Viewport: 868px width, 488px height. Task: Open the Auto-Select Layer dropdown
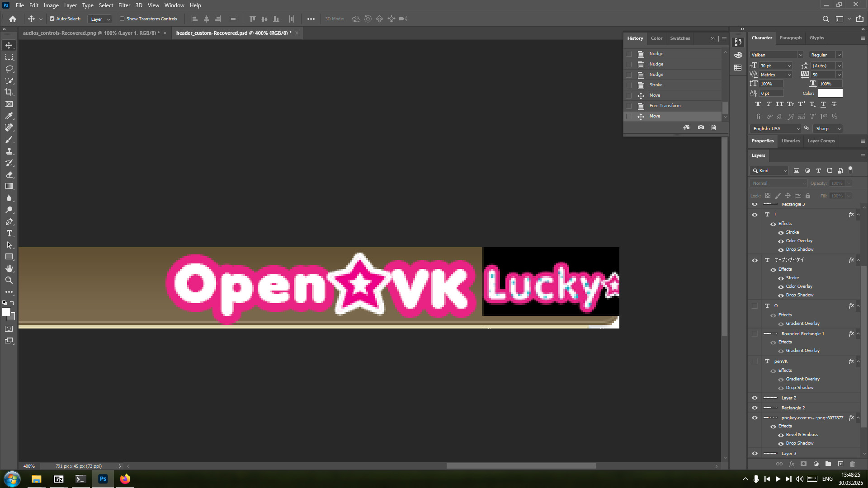pos(100,19)
